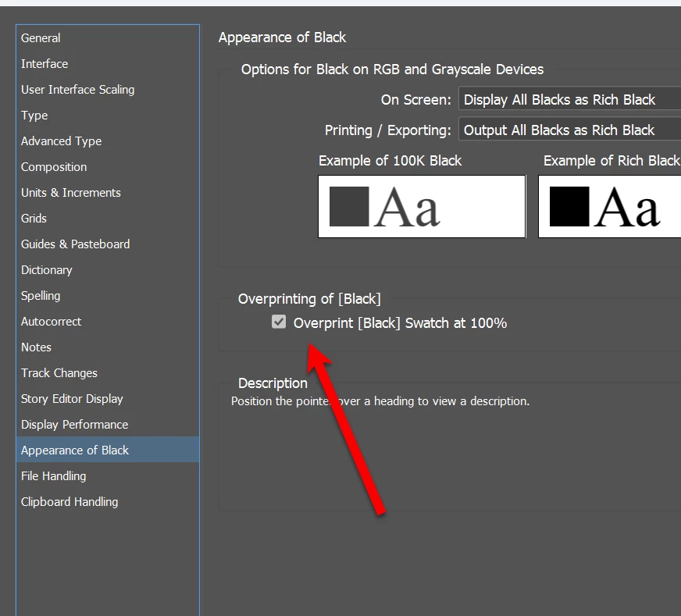The width and height of the screenshot is (681, 616).
Task: Click the Overprinting of [Black] group heading
Action: tap(309, 299)
